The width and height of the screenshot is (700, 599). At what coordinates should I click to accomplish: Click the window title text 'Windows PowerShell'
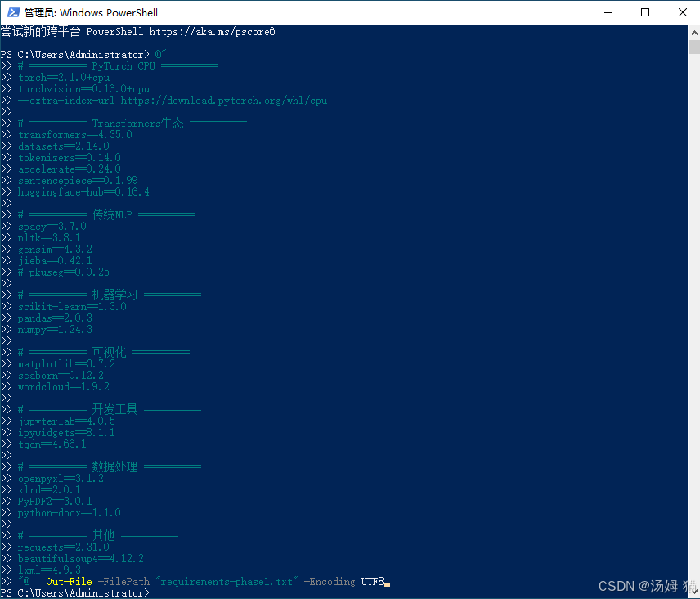[109, 12]
